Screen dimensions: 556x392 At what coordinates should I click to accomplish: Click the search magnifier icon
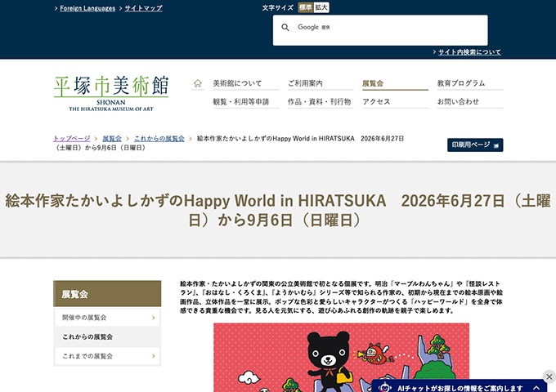pos(285,27)
